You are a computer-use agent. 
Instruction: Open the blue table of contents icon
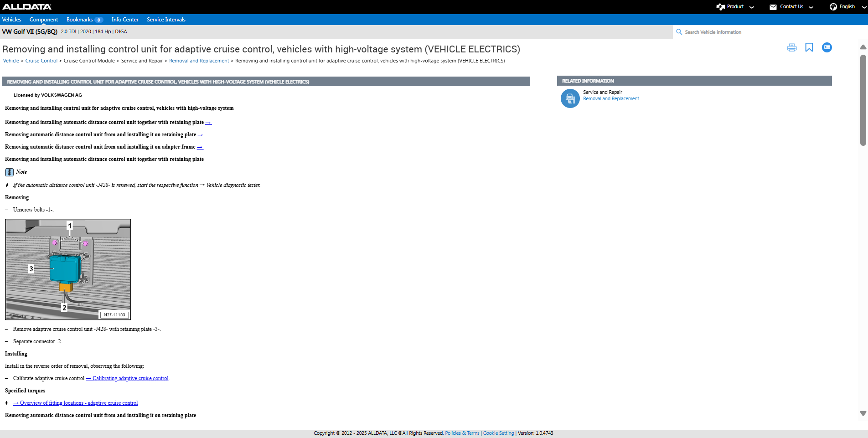(827, 47)
